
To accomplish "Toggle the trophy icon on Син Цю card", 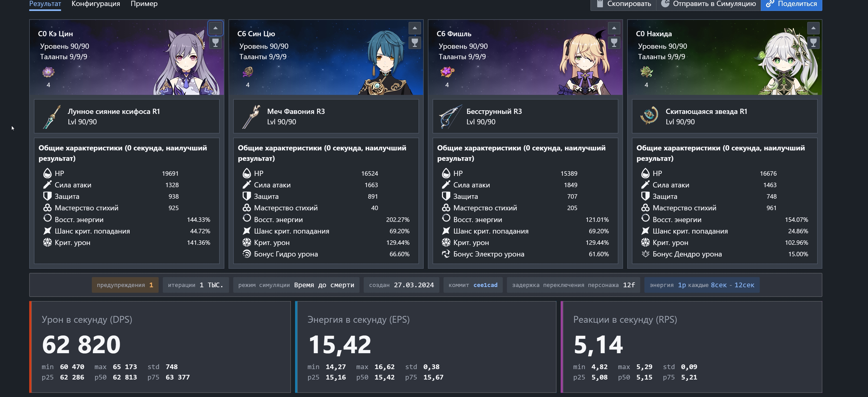I will tap(415, 43).
